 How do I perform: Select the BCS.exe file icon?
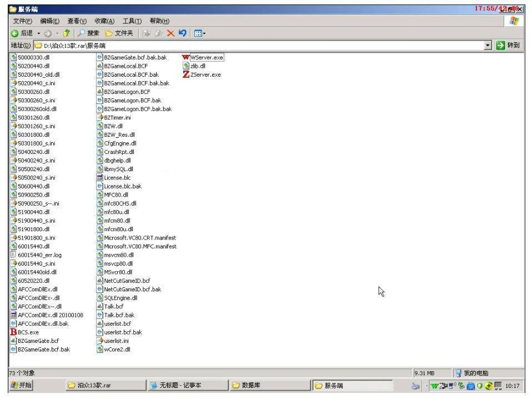(14, 332)
